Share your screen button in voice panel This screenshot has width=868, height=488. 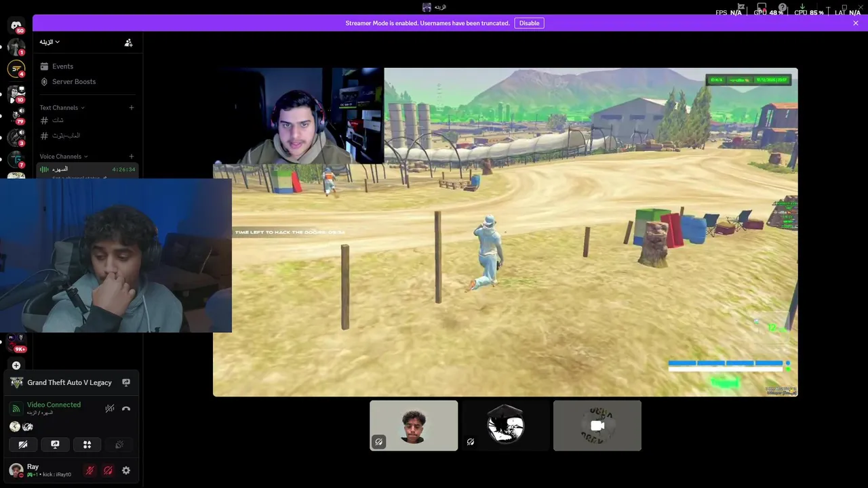(x=55, y=445)
